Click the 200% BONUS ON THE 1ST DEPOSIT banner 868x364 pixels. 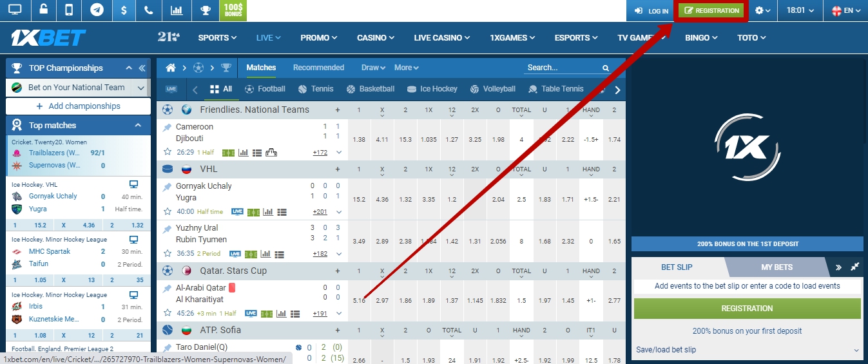coord(747,244)
